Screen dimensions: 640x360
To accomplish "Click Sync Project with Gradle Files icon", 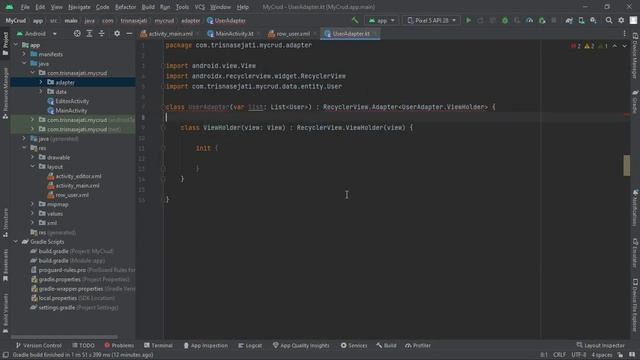I will tap(569, 20).
